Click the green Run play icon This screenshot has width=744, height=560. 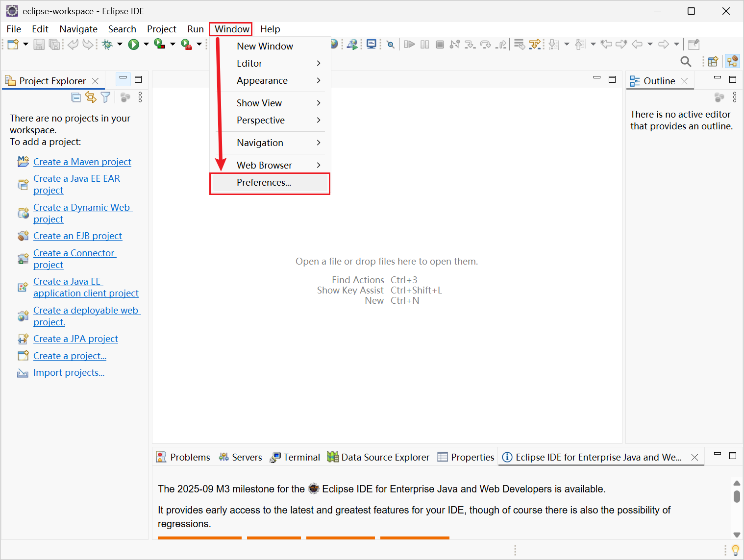pyautogui.click(x=133, y=45)
